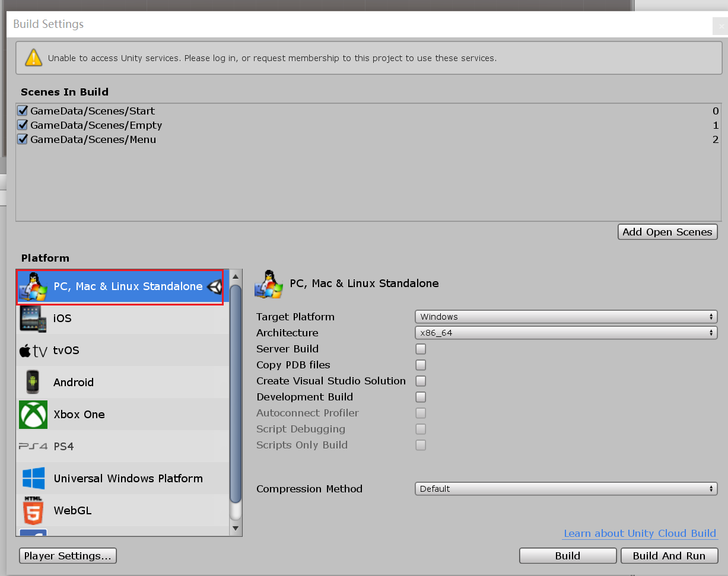Screen dimensions: 728x576
Task: Click the Add Open Scenes button
Action: (667, 232)
